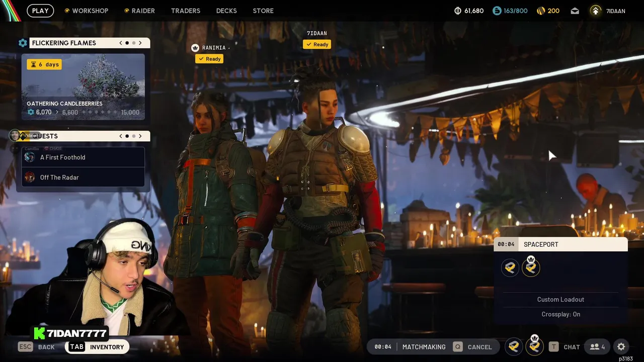Go to the TRADERS tab
Viewport: 644px width, 362px height.
[186, 11]
